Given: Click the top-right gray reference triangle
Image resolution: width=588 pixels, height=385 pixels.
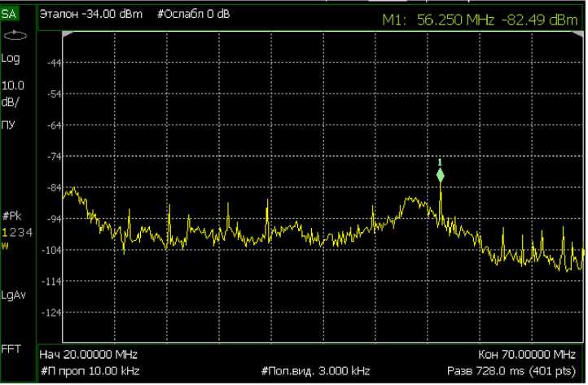Looking at the screenshot, I should pos(580,33).
